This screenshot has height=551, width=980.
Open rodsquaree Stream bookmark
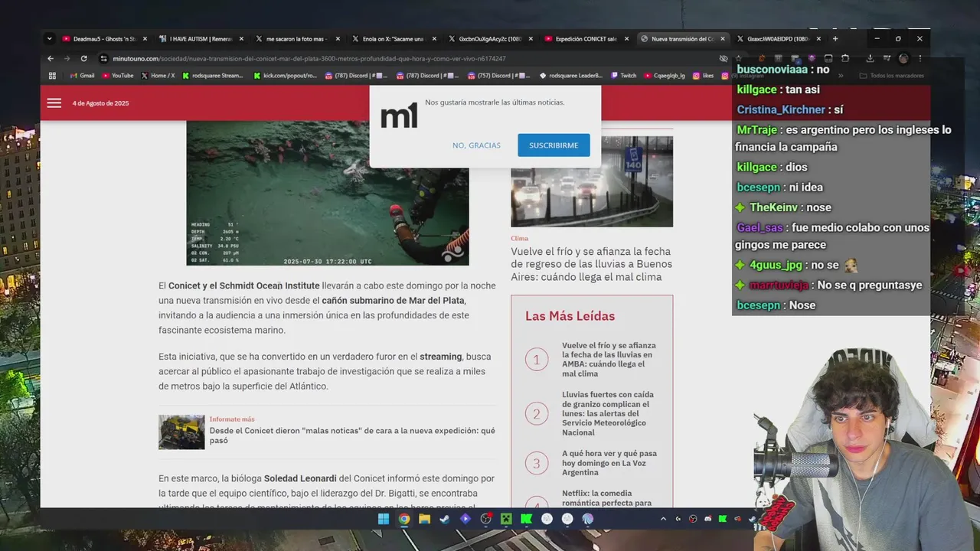coord(213,76)
